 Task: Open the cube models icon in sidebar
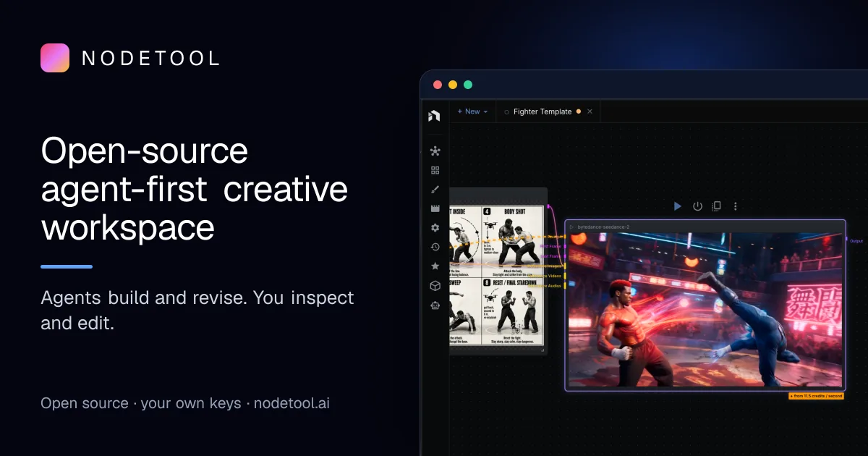point(435,286)
